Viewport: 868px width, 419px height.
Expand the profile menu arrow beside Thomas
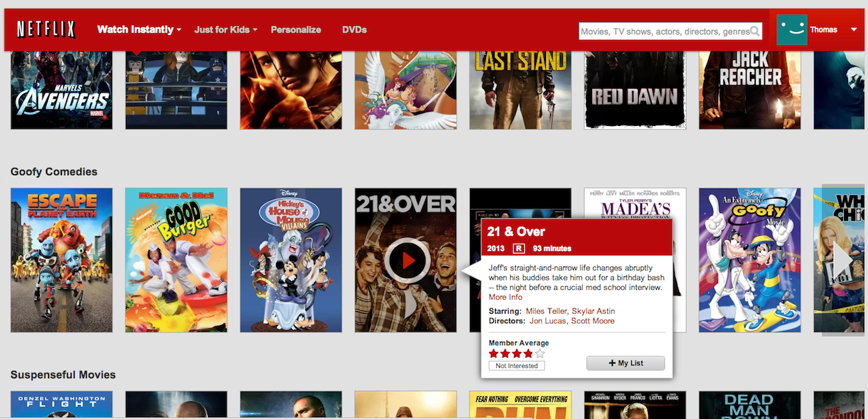tap(854, 29)
